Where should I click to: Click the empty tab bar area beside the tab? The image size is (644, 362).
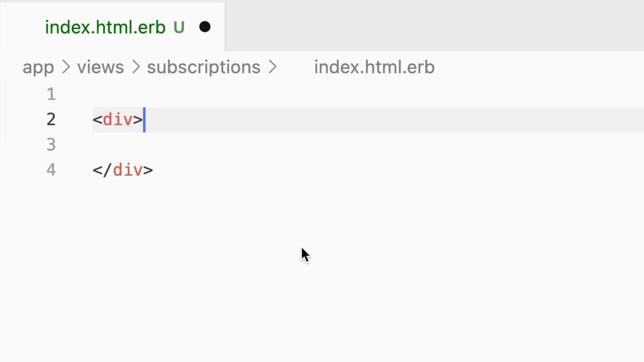click(434, 27)
